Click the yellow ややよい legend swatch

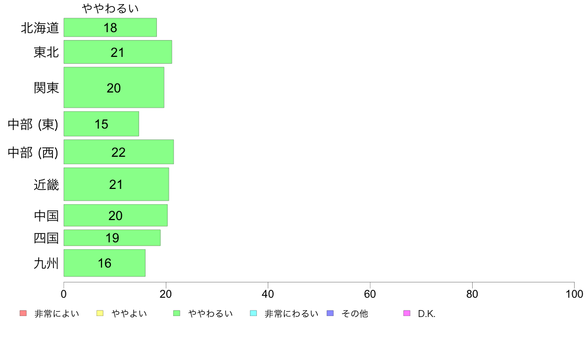[x=99, y=313]
